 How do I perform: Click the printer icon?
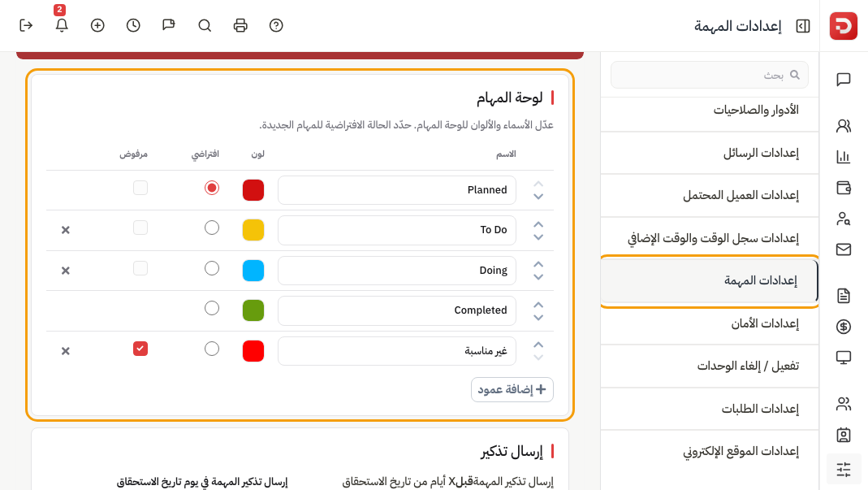click(x=240, y=25)
